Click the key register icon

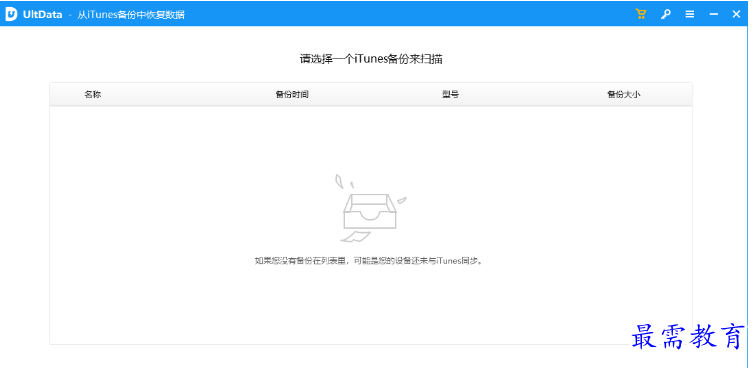pos(666,14)
